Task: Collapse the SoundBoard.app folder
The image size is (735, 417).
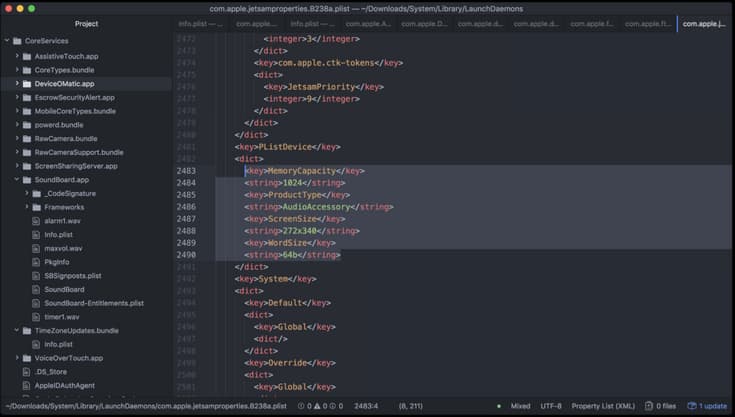Action: [17, 179]
